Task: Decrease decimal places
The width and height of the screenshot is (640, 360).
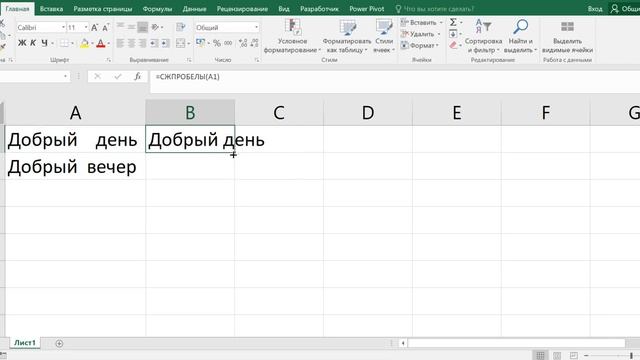Action: click(x=254, y=43)
